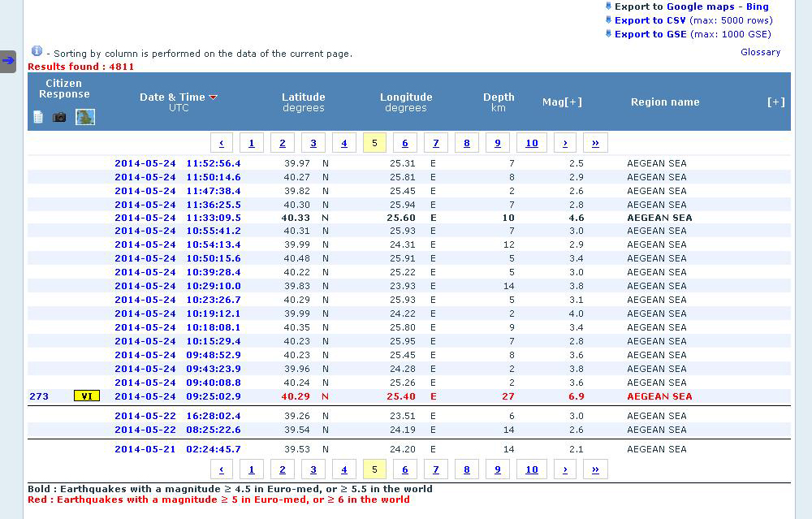Screen dimensions: 812x519
Task: Jump to last page with top » button
Action: coord(595,143)
